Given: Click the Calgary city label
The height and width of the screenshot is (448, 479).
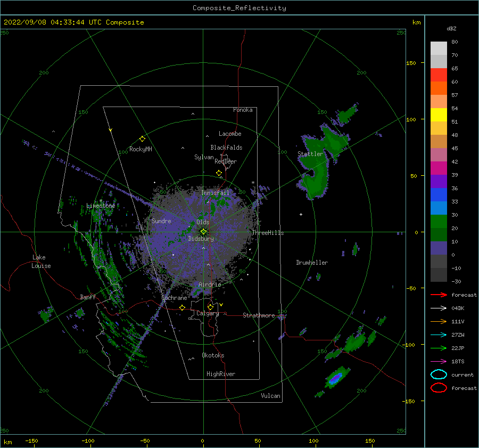Looking at the screenshot, I should click(208, 313).
